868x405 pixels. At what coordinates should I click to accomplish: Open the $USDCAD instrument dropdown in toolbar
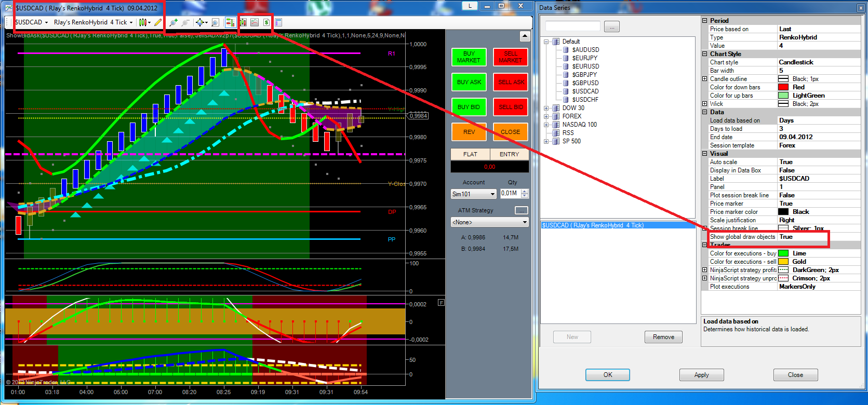point(31,22)
